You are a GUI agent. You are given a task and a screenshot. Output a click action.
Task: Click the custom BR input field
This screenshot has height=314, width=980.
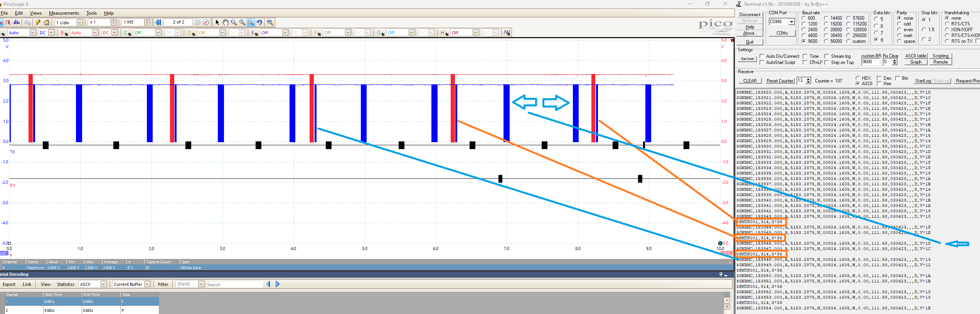(x=871, y=62)
